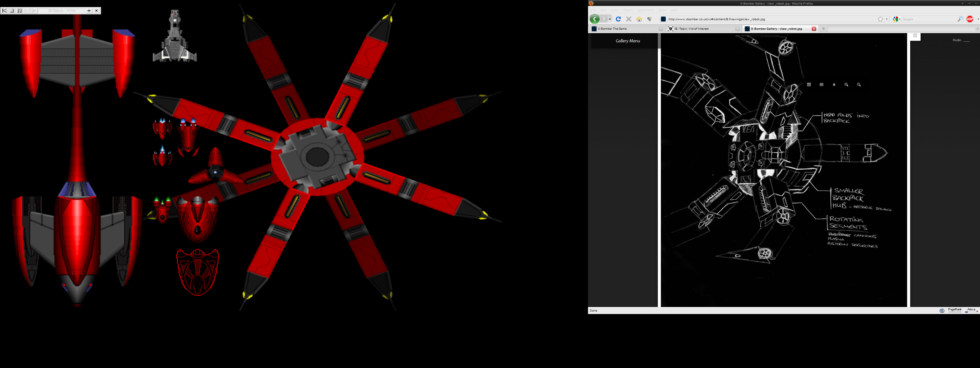The height and width of the screenshot is (368, 980).
Task: Click the magnifying glass search button
Action: (x=960, y=19)
